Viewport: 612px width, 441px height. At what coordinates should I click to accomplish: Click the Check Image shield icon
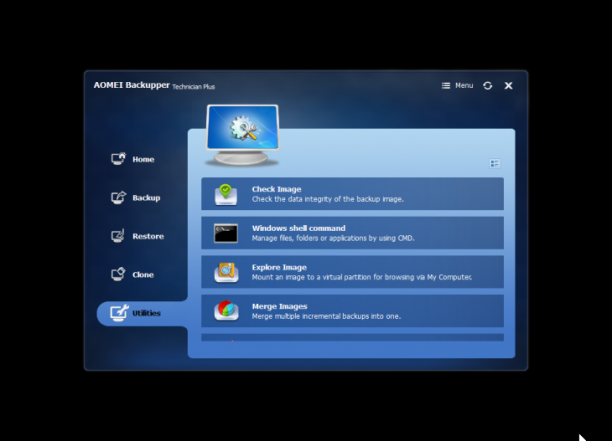226,194
